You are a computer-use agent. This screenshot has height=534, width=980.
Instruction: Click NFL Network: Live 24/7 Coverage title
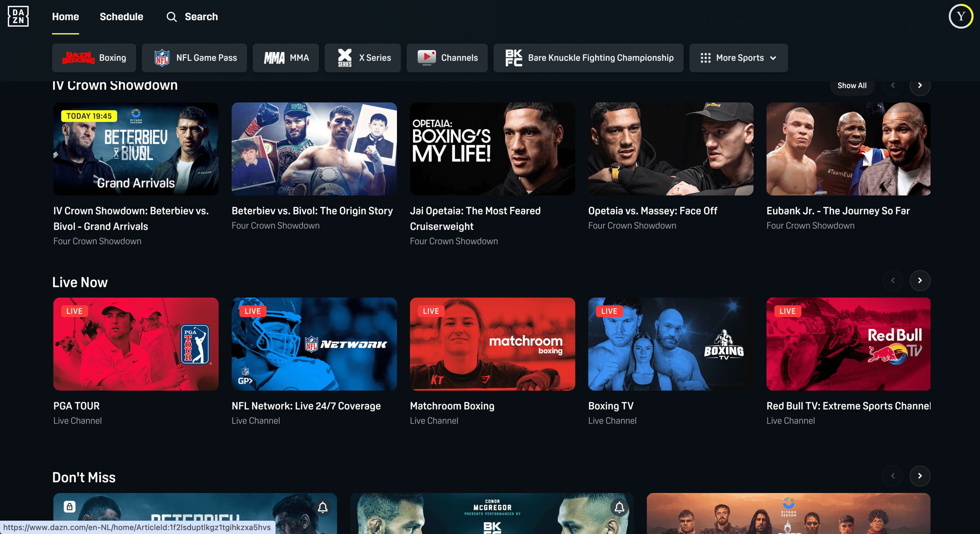click(306, 406)
